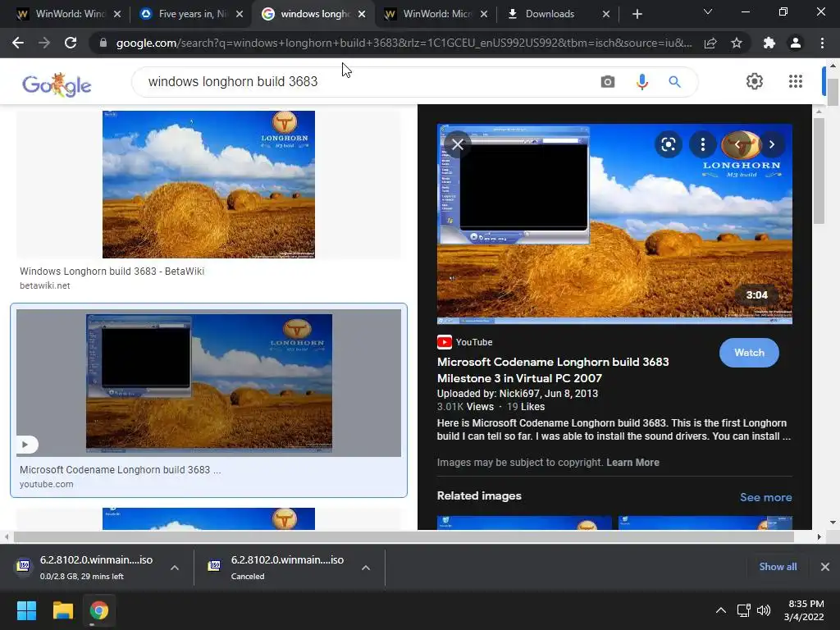Start voice search with the microphone
The width and height of the screenshot is (840, 630).
(641, 81)
